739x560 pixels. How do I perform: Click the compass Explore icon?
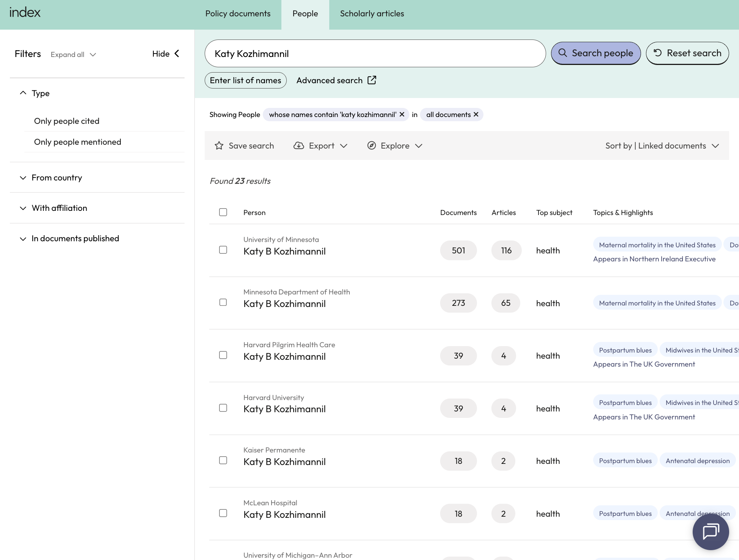click(372, 146)
